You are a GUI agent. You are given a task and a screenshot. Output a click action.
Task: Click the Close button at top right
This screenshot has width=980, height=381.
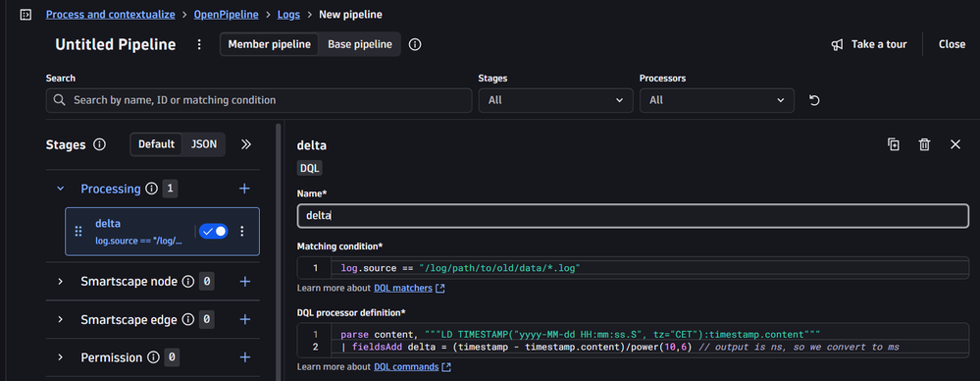pyautogui.click(x=952, y=44)
